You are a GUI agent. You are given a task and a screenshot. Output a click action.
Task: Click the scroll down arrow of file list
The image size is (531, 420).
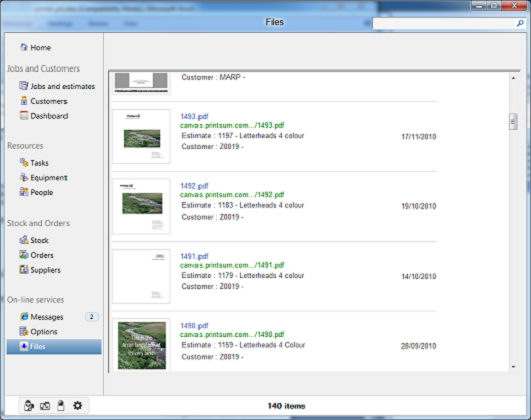(x=513, y=366)
